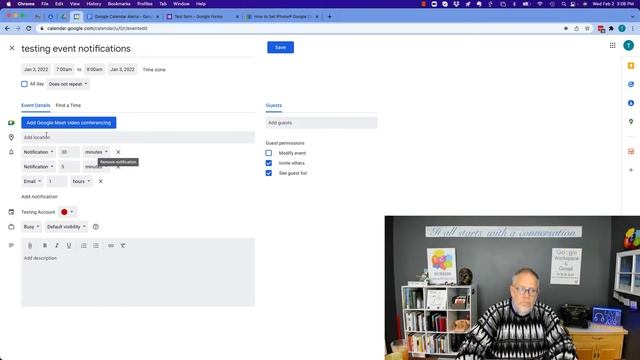
Task: Click the add-ons plus icon in side panel
Action: (x=631, y=170)
